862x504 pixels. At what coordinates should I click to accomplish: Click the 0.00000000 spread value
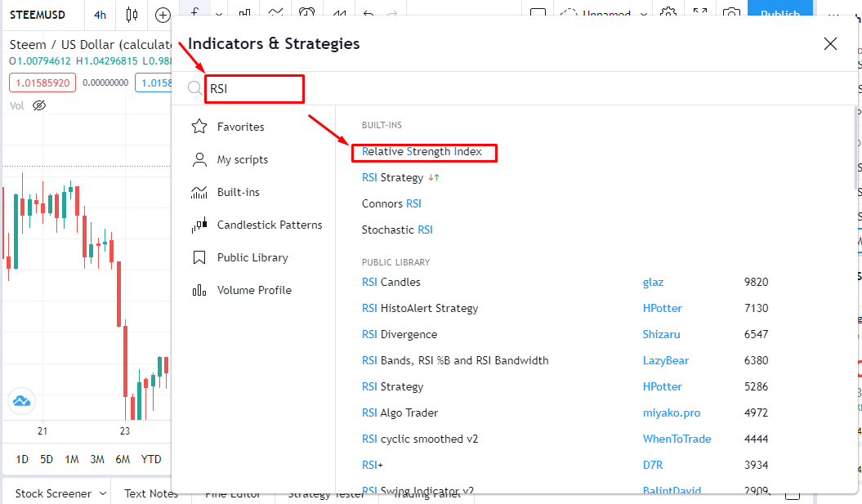(105, 83)
